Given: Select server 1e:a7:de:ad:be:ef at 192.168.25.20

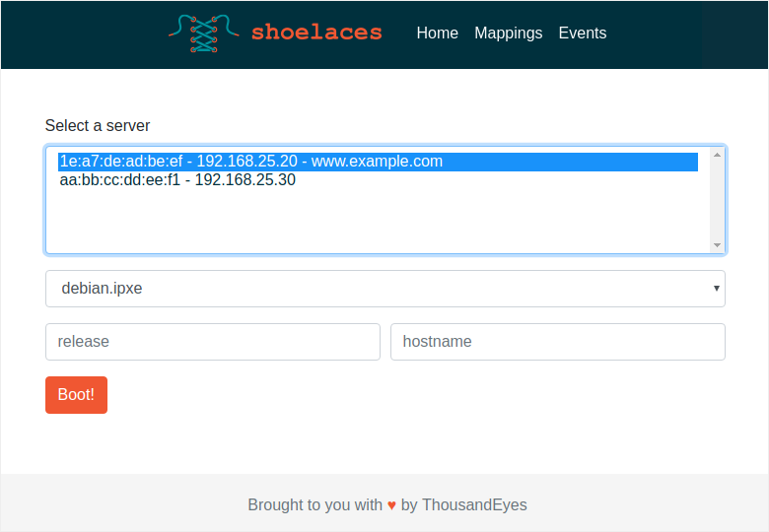Looking at the screenshot, I should coord(251,162).
